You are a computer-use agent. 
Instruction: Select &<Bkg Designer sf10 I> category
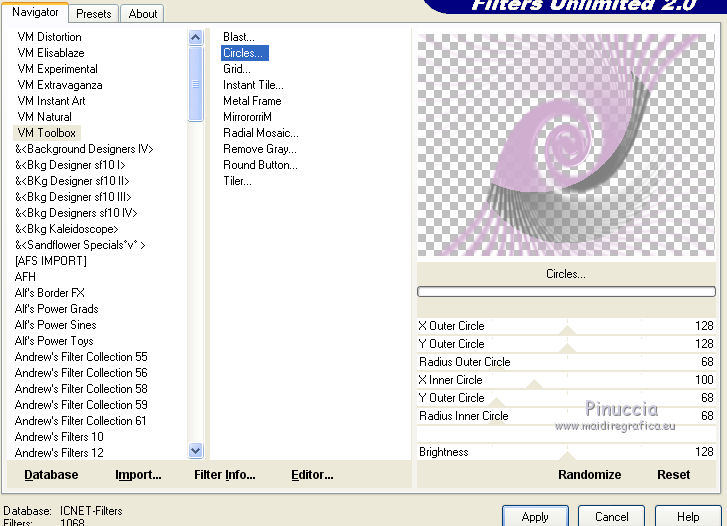(x=70, y=165)
